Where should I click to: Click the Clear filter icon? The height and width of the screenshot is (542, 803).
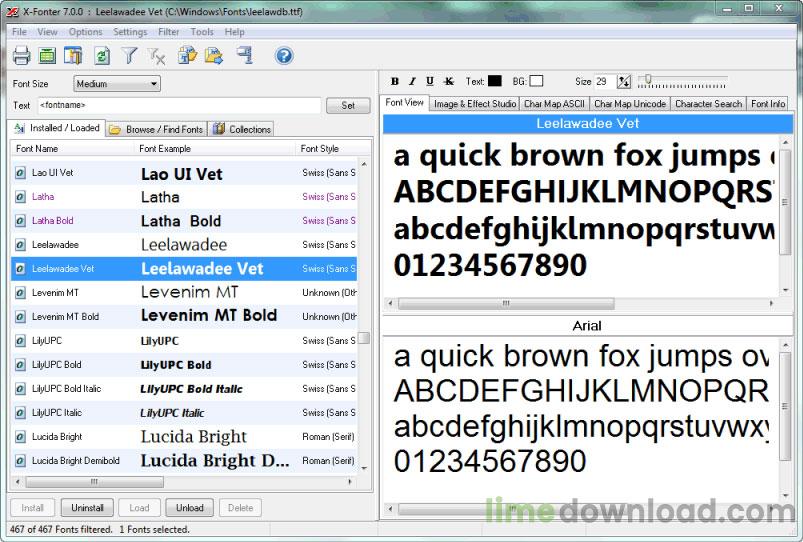(157, 56)
